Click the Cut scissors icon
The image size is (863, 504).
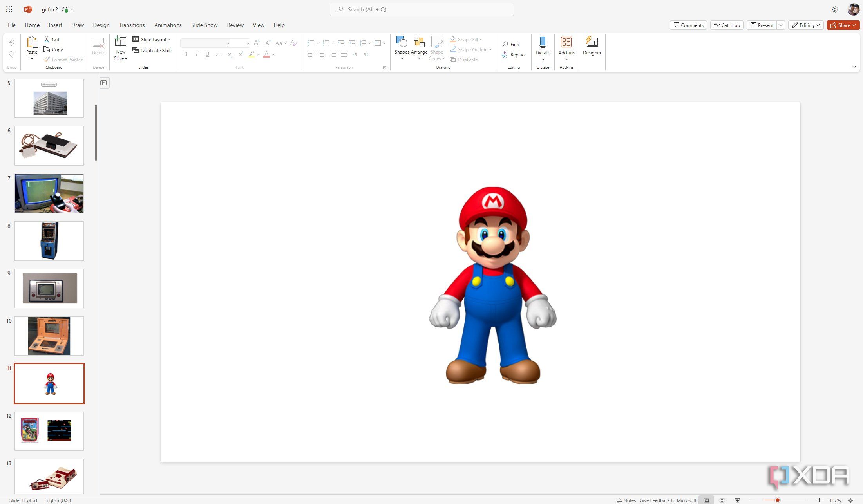47,39
